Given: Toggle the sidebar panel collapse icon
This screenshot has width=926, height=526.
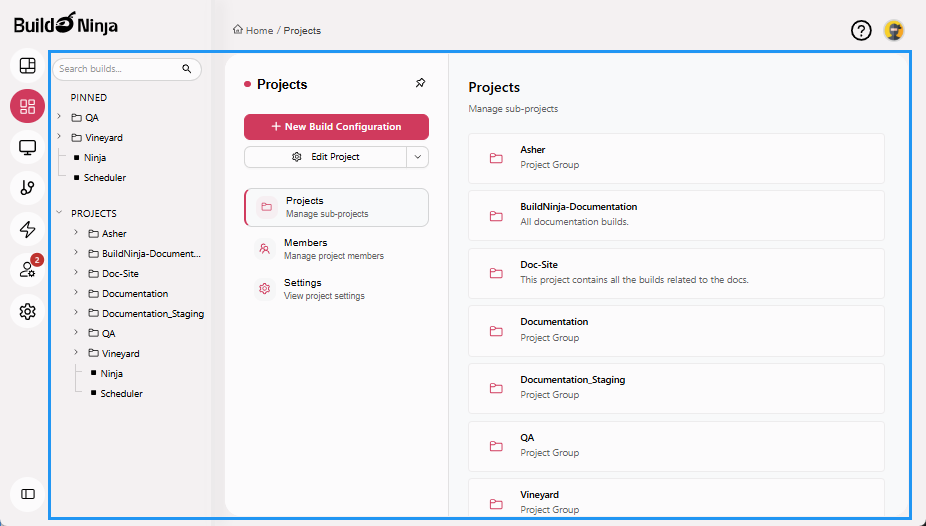Looking at the screenshot, I should [27, 494].
